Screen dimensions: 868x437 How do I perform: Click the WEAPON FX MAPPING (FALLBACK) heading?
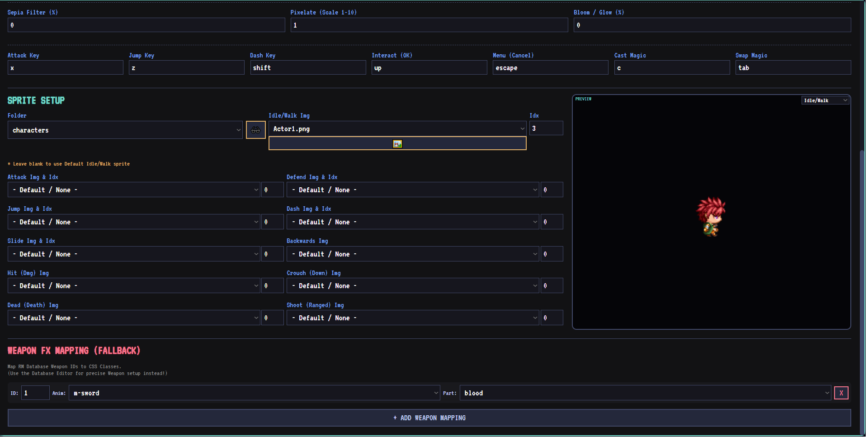[x=74, y=351]
